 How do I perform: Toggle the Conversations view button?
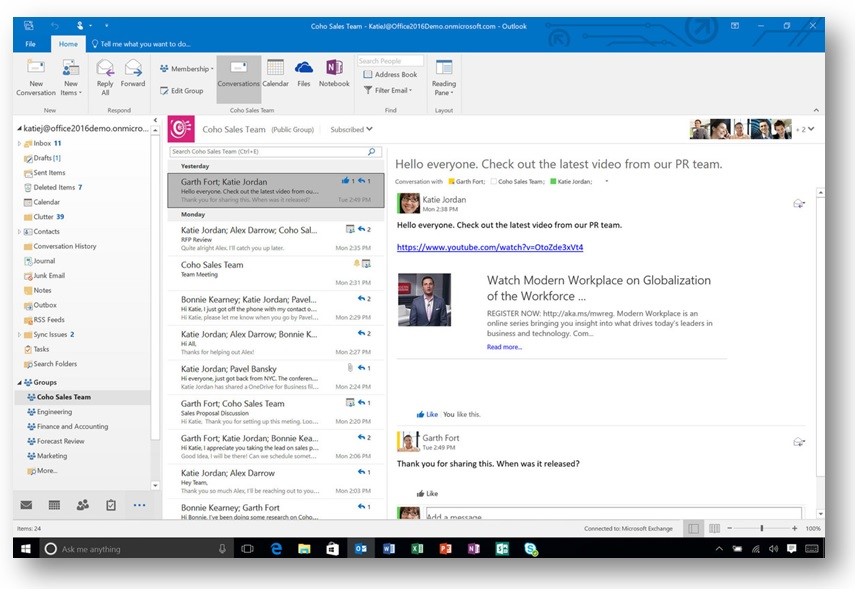pyautogui.click(x=239, y=73)
